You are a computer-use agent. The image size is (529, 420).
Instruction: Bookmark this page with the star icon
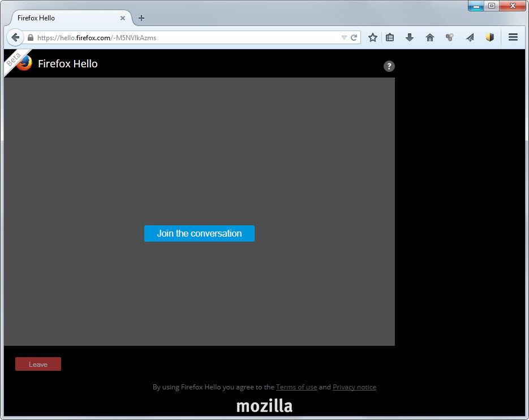372,37
